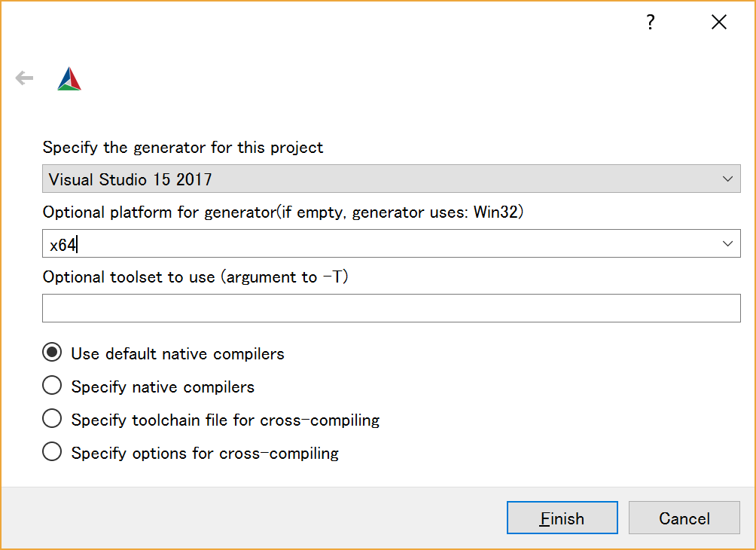Image resolution: width=756 pixels, height=550 pixels.
Task: Click the 'Specify the generator for this project' label
Action: [183, 148]
